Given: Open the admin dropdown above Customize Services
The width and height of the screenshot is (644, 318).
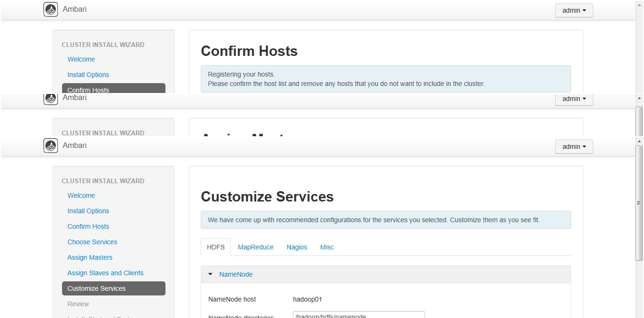Looking at the screenshot, I should point(574,147).
